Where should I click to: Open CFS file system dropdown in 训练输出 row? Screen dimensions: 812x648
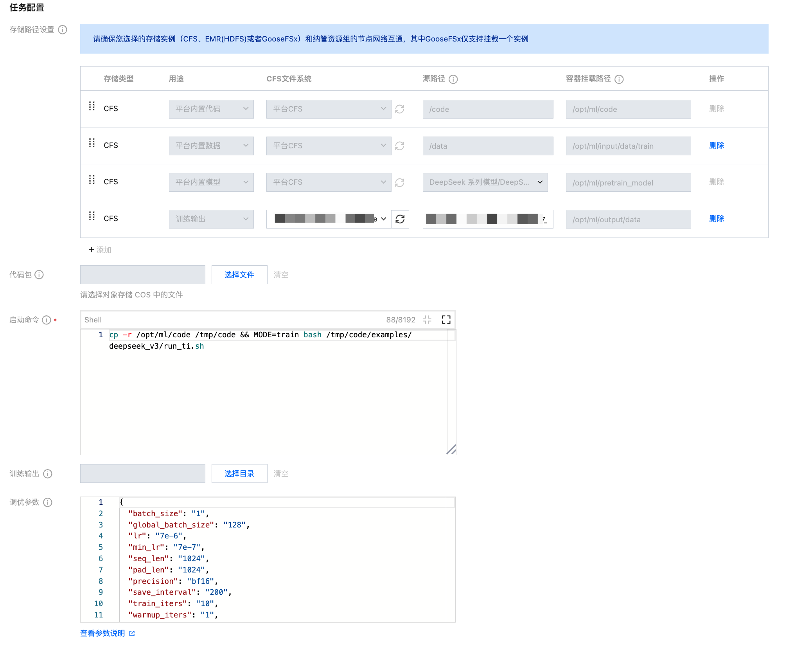pyautogui.click(x=329, y=219)
